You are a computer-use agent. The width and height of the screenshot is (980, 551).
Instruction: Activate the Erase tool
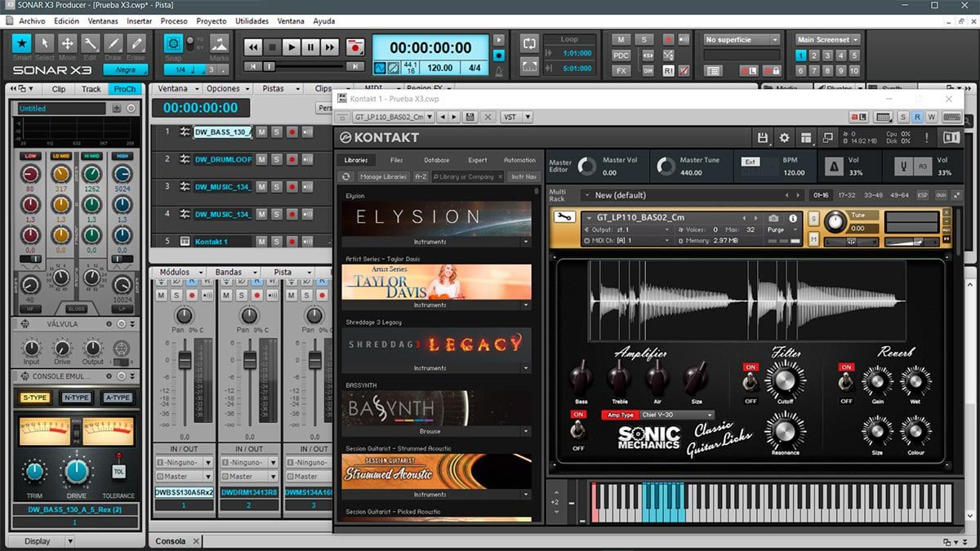(136, 43)
